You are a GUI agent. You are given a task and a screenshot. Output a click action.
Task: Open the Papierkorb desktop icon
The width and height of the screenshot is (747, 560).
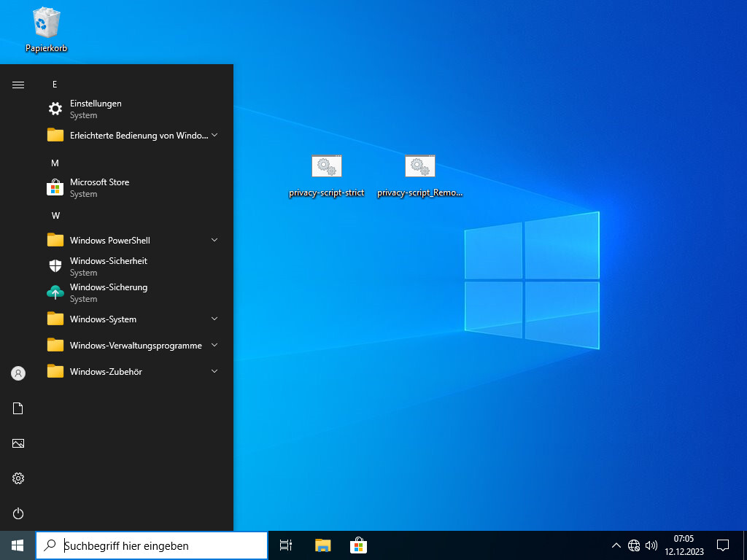(x=46, y=29)
